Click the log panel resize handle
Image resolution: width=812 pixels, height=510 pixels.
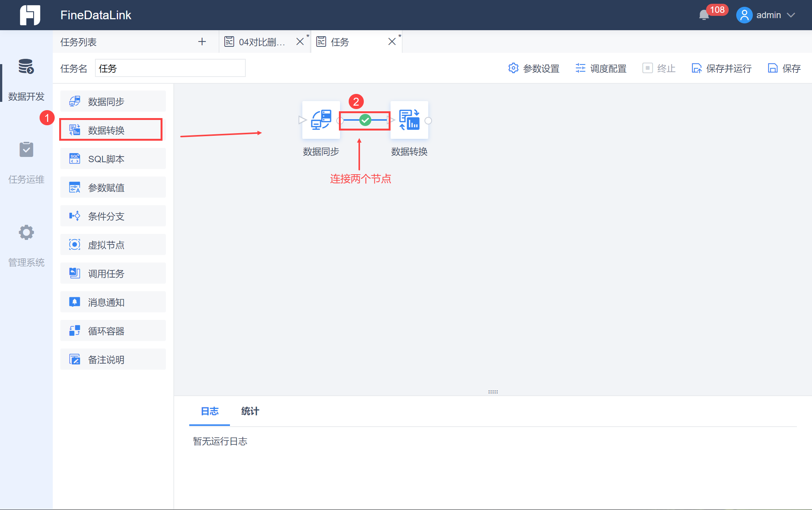(x=493, y=392)
